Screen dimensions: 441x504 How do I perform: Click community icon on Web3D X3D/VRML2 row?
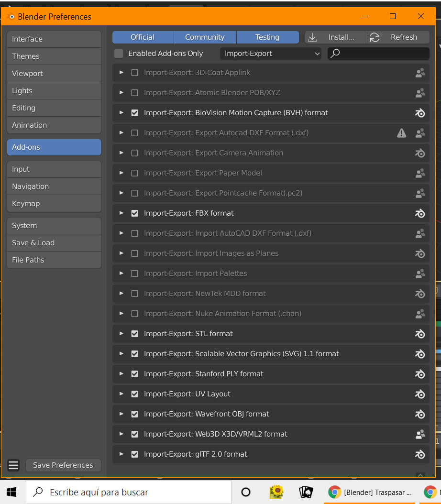(420, 434)
